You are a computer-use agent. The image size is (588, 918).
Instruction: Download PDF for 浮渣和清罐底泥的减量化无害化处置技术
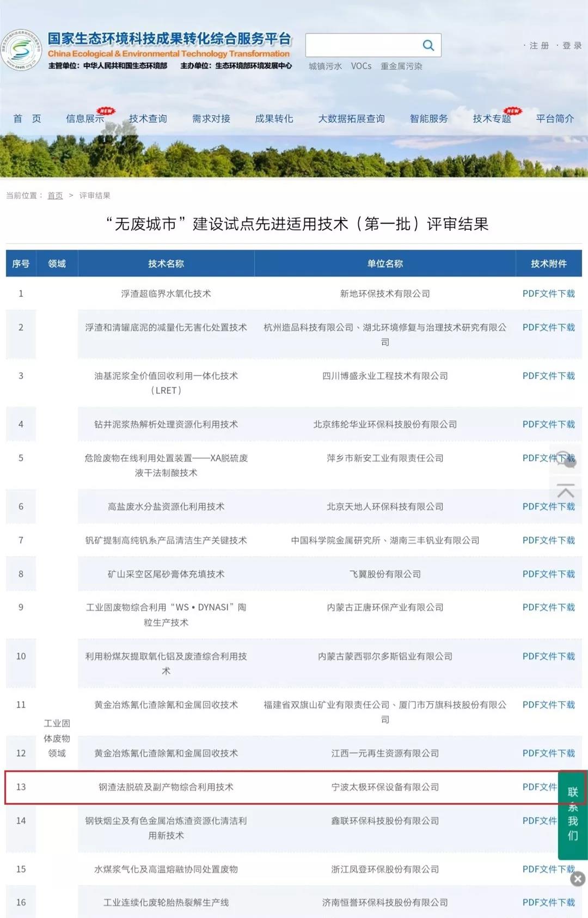[x=549, y=327]
